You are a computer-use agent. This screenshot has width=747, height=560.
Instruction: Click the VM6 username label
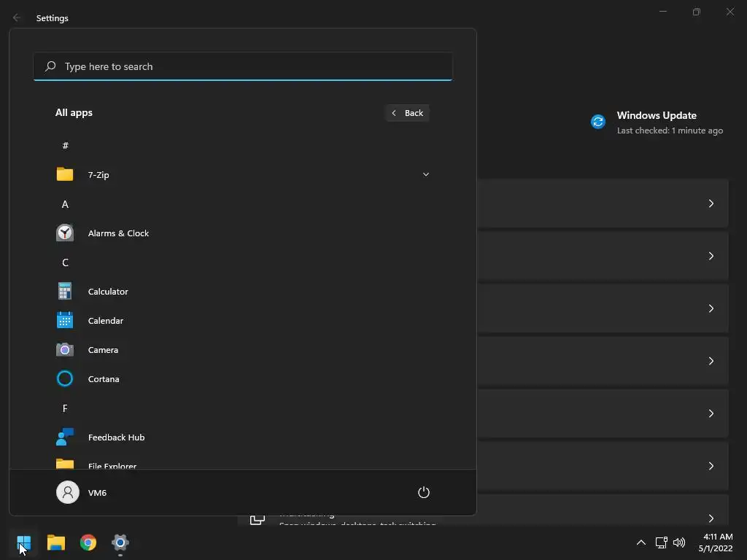[97, 493]
